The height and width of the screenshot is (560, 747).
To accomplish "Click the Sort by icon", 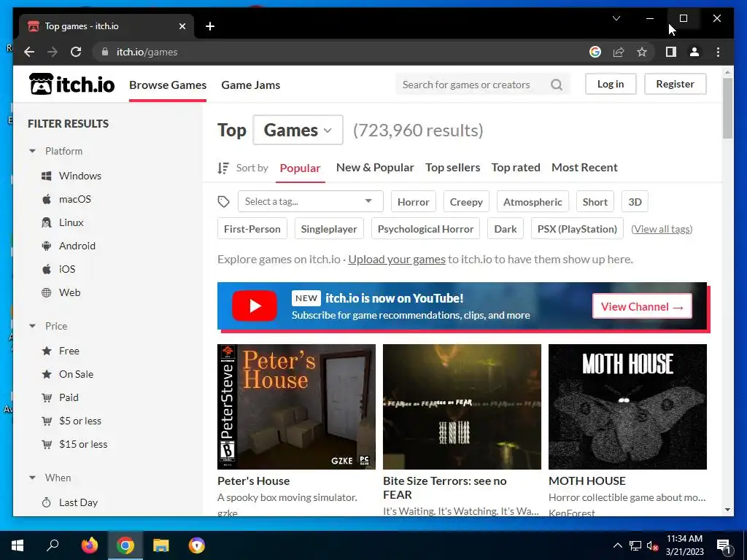I will [x=223, y=168].
